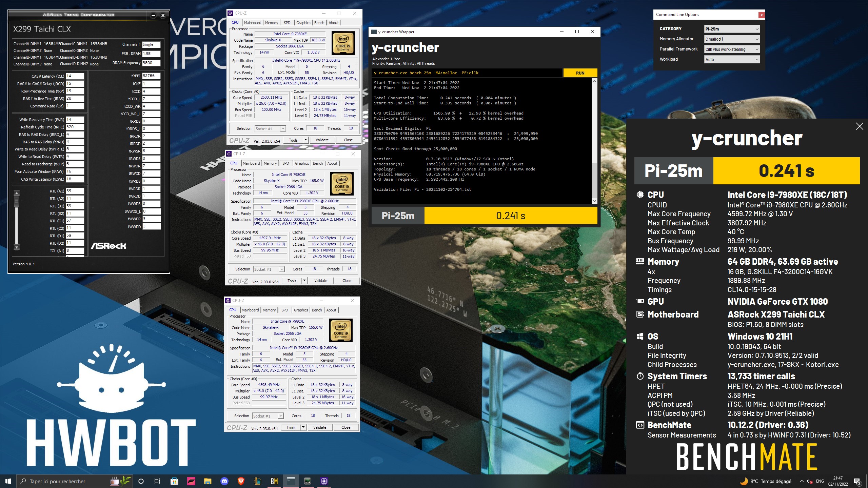Click the green memory-chip taskbar icon
This screenshot has height=488, width=868.
pyautogui.click(x=307, y=481)
